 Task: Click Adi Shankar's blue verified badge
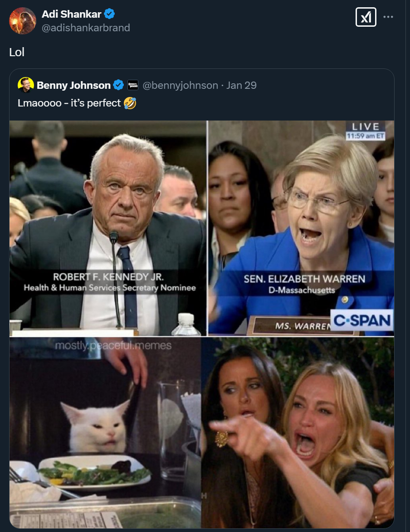tap(109, 14)
